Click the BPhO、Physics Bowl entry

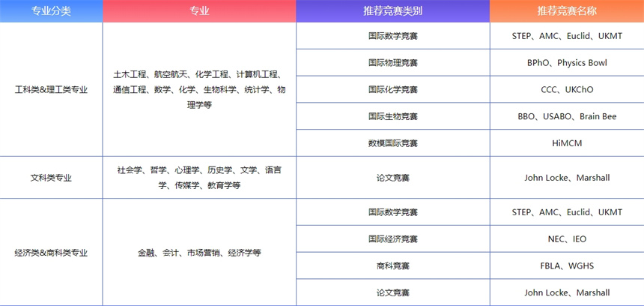pyautogui.click(x=567, y=63)
